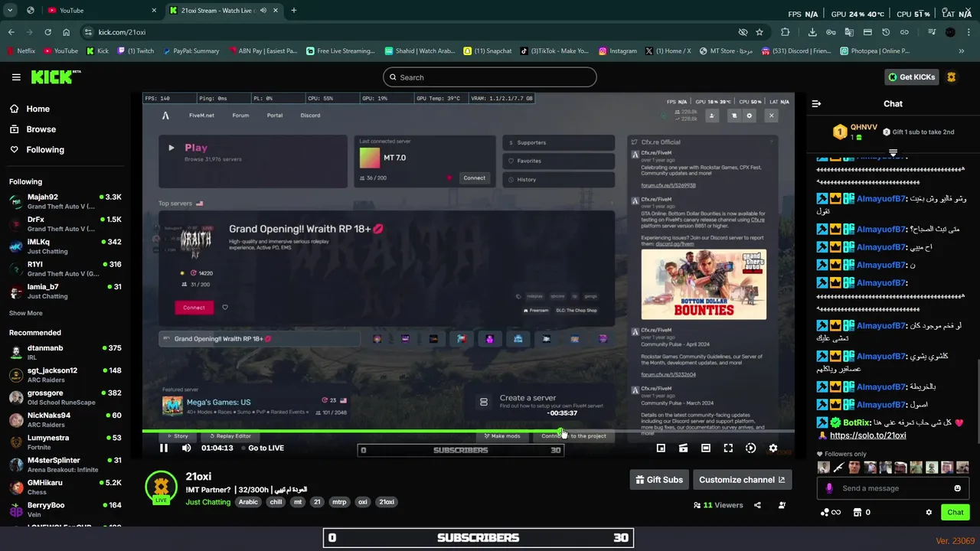Viewport: 980px width, 551px height.
Task: Focus the Kick Search box
Action: (x=489, y=77)
